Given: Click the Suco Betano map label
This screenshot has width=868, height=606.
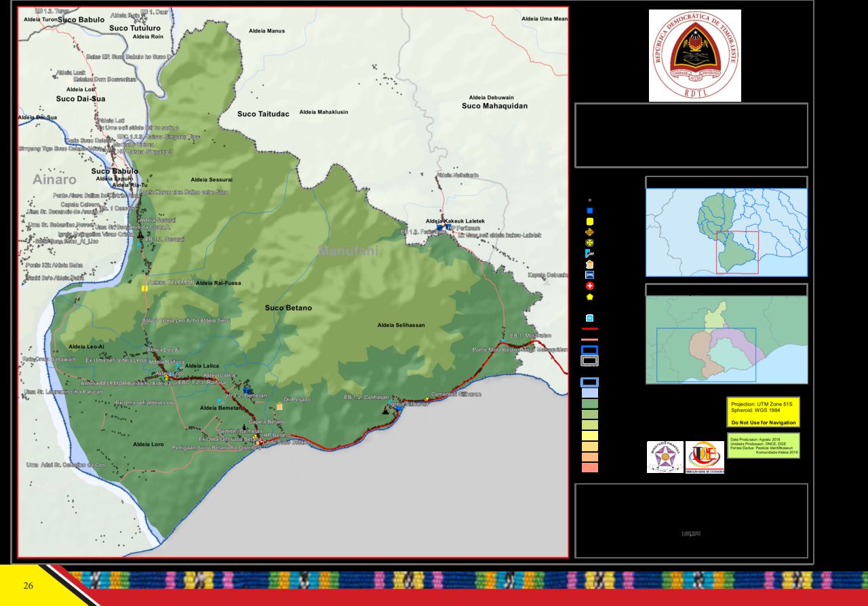Looking at the screenshot, I should point(288,308).
